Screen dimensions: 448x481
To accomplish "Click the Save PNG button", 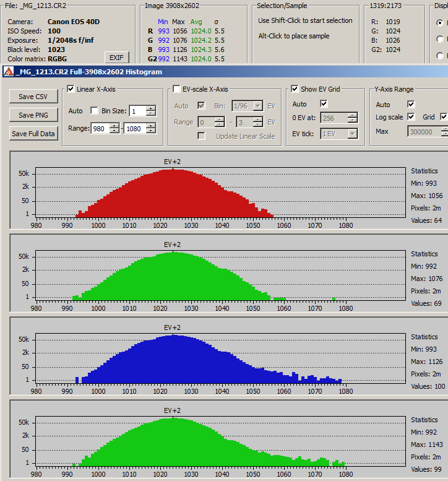I will click(x=33, y=115).
